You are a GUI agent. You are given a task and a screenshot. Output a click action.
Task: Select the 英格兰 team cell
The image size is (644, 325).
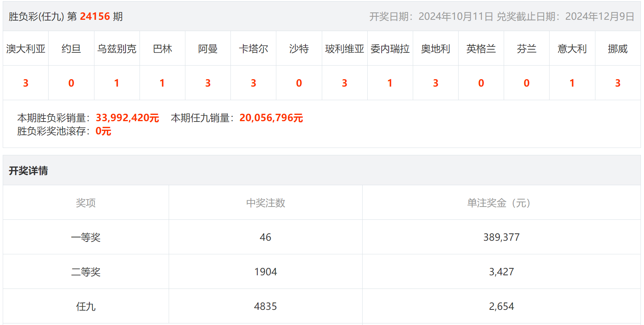pyautogui.click(x=481, y=49)
